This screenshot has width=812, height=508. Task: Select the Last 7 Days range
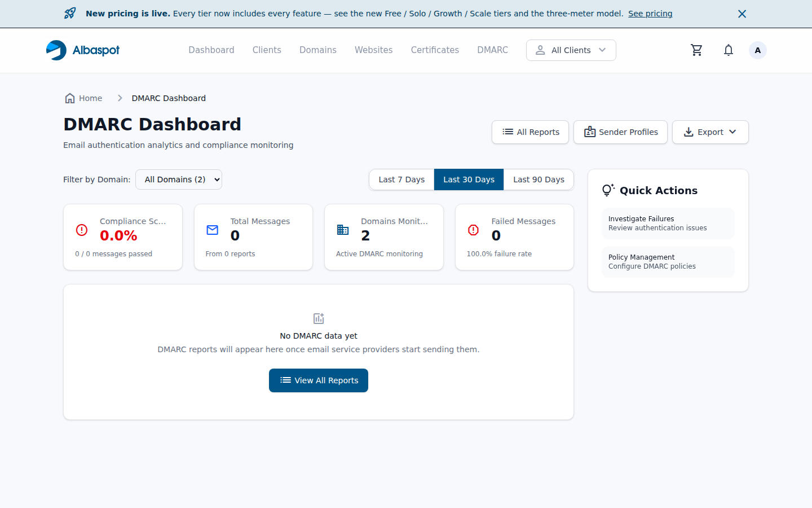coord(401,179)
